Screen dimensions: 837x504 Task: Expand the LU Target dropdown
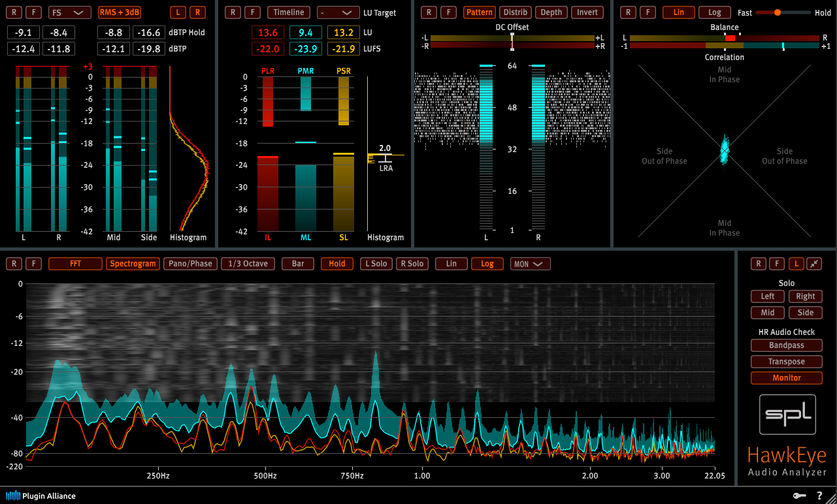338,12
